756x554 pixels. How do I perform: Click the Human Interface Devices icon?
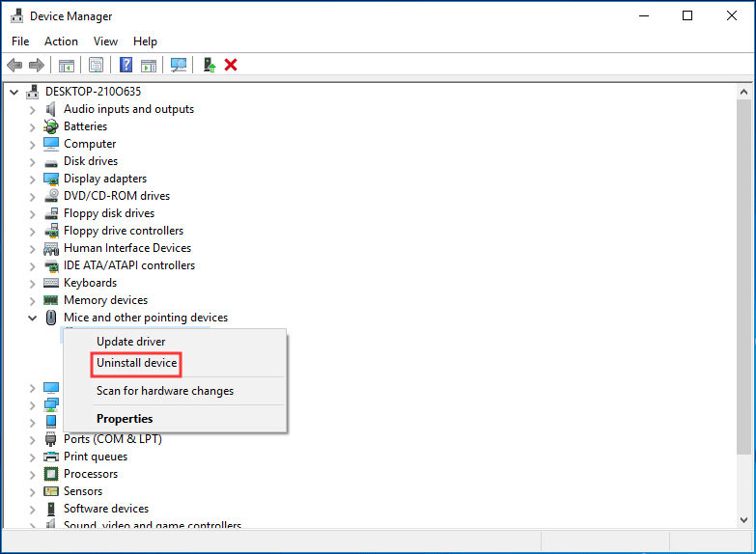(x=51, y=249)
